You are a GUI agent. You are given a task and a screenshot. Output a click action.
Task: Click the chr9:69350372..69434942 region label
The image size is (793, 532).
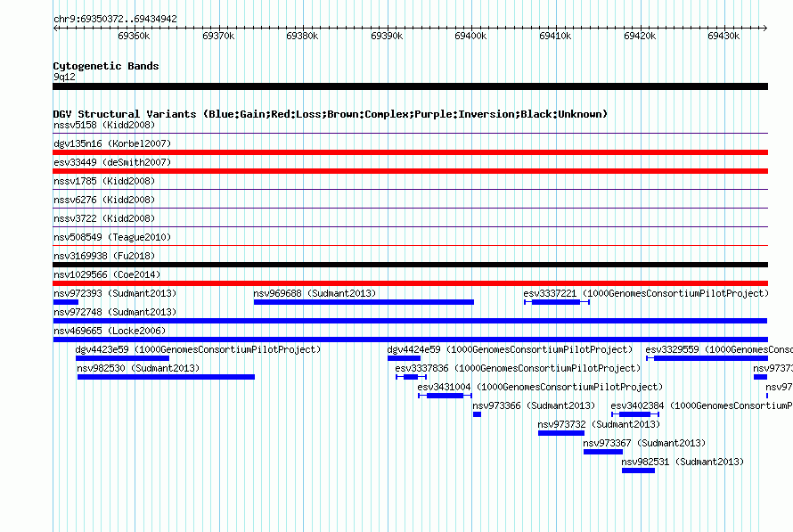115,19
